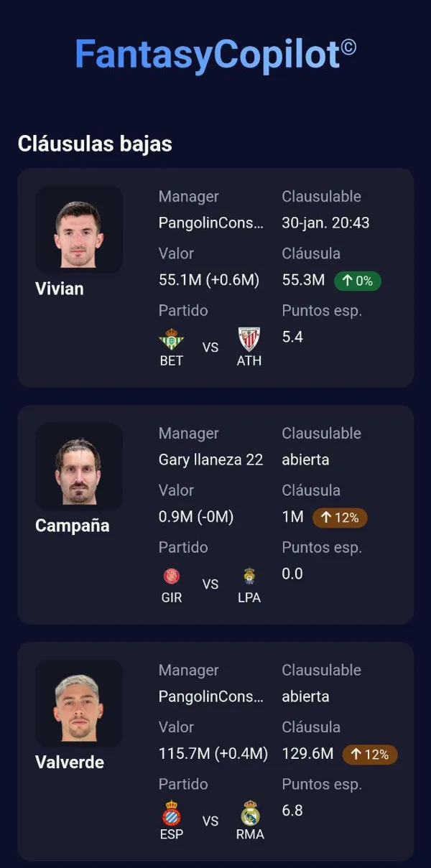
Task: Click Valverde's 129.6M clause value
Action: click(307, 754)
